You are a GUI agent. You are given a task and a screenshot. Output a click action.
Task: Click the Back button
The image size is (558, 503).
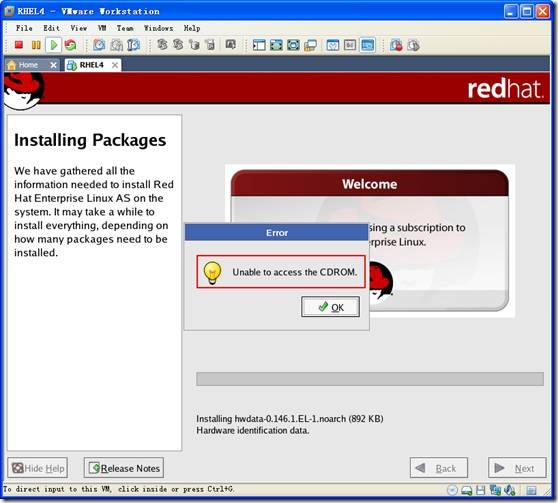439,468
